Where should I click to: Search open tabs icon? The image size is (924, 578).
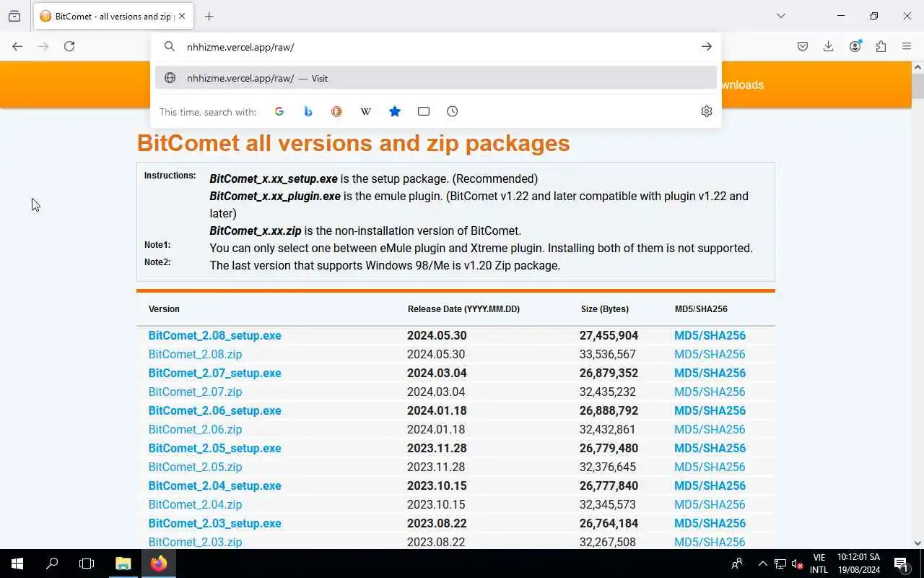click(424, 111)
